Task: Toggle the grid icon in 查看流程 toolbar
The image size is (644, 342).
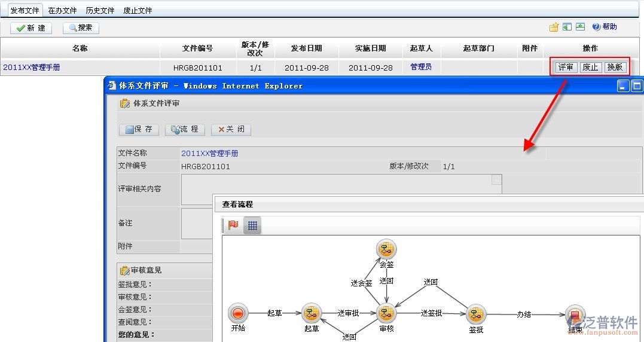Action: pyautogui.click(x=252, y=225)
